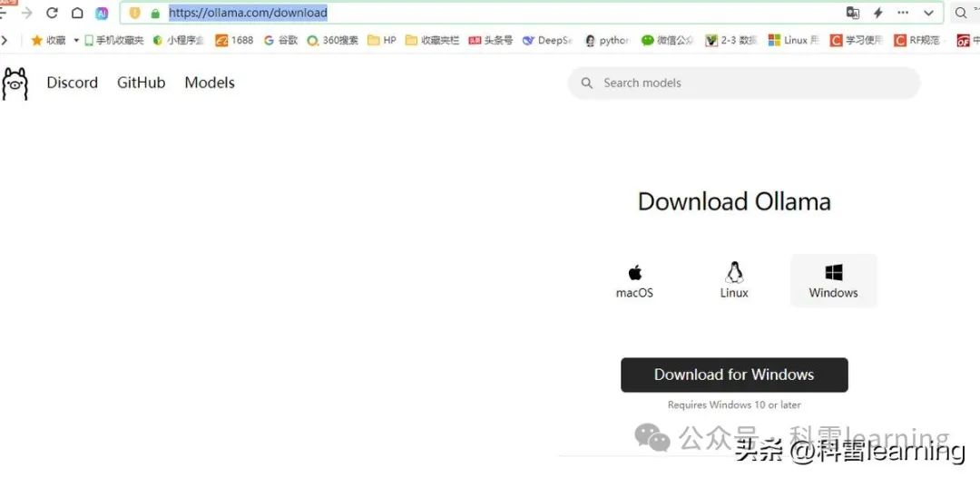The width and height of the screenshot is (980, 477).
Task: Open the 收藏夹栏 bookmark folder
Action: [432, 40]
